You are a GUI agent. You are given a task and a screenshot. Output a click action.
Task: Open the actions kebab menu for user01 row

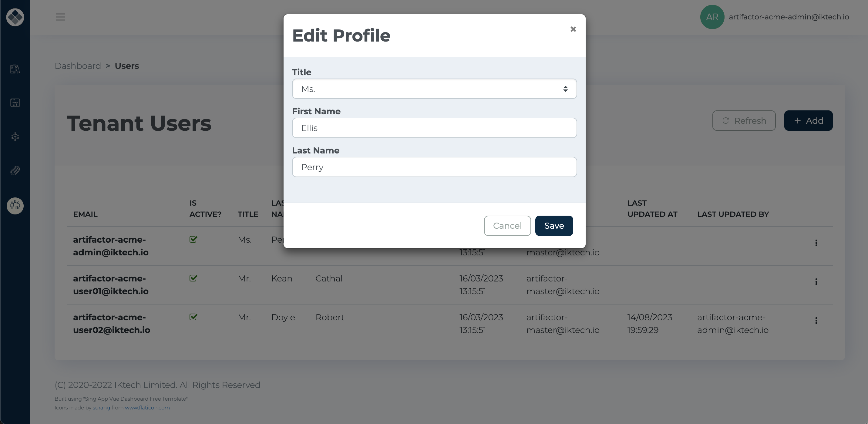[816, 281]
